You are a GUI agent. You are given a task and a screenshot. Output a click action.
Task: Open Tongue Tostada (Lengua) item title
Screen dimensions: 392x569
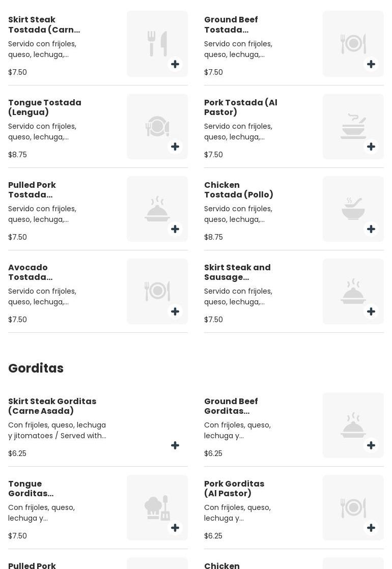pos(45,107)
